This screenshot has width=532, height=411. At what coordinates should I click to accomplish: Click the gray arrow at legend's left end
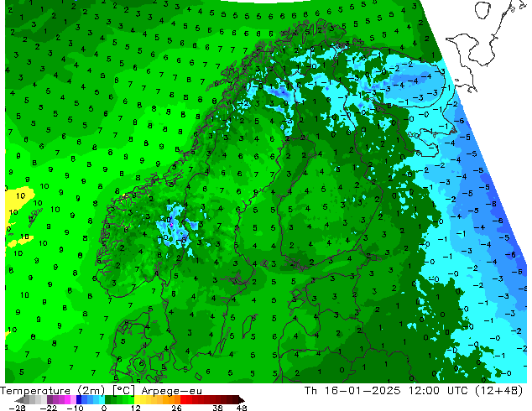(x=19, y=400)
